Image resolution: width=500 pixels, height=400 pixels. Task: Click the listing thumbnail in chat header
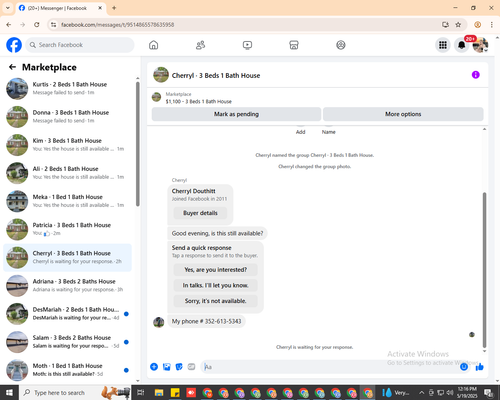click(161, 75)
